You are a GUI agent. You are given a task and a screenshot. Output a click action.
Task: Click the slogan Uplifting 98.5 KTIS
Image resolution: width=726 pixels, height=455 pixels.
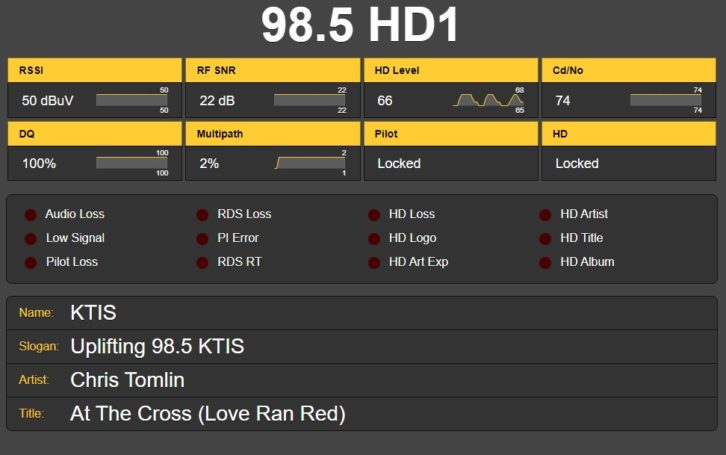point(157,347)
